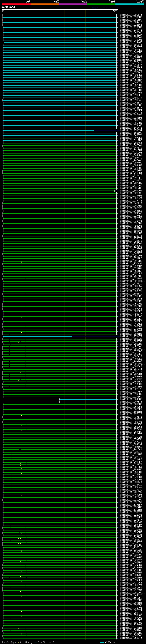146x644 pixels.
Task: Click the query end position 556
Action: click(x=115, y=11)
